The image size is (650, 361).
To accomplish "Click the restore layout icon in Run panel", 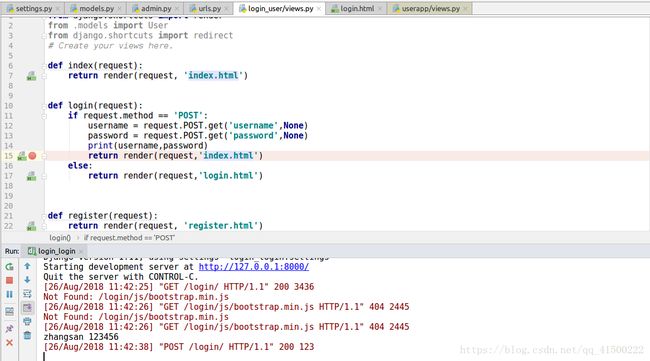I will (x=9, y=311).
